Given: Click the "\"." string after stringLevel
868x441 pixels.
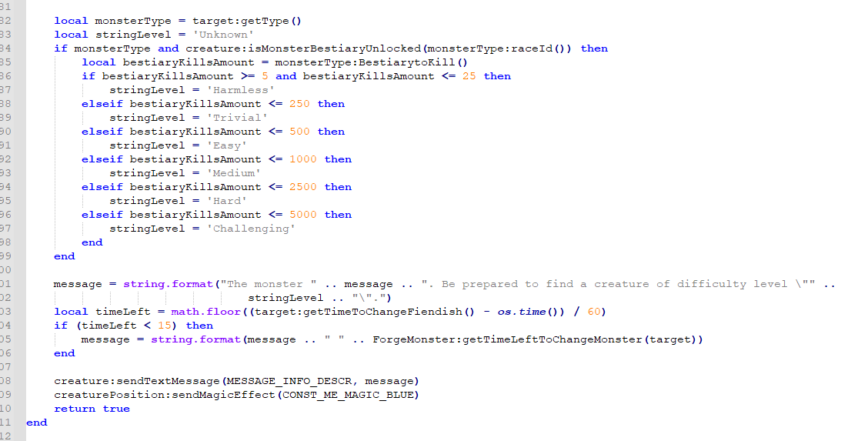Looking at the screenshot, I should tap(369, 298).
